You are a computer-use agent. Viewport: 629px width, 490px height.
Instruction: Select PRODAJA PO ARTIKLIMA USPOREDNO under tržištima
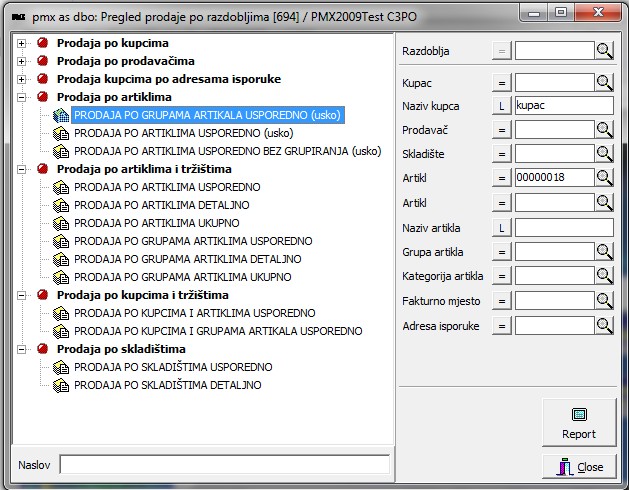click(167, 187)
